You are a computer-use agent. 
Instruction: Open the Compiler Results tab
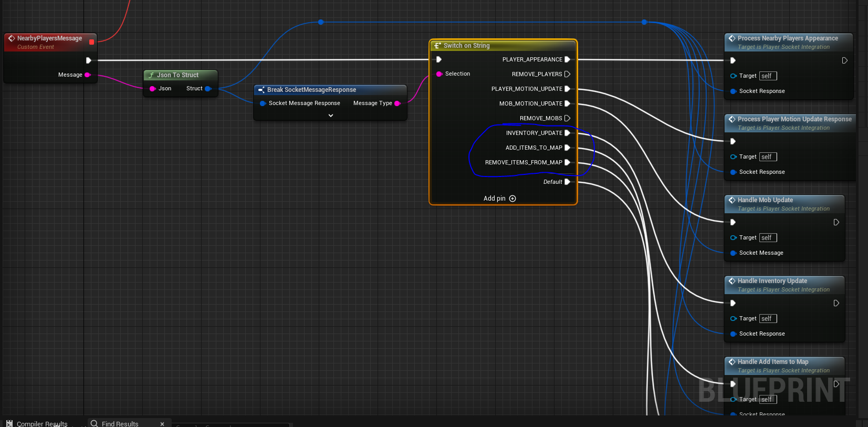point(37,423)
